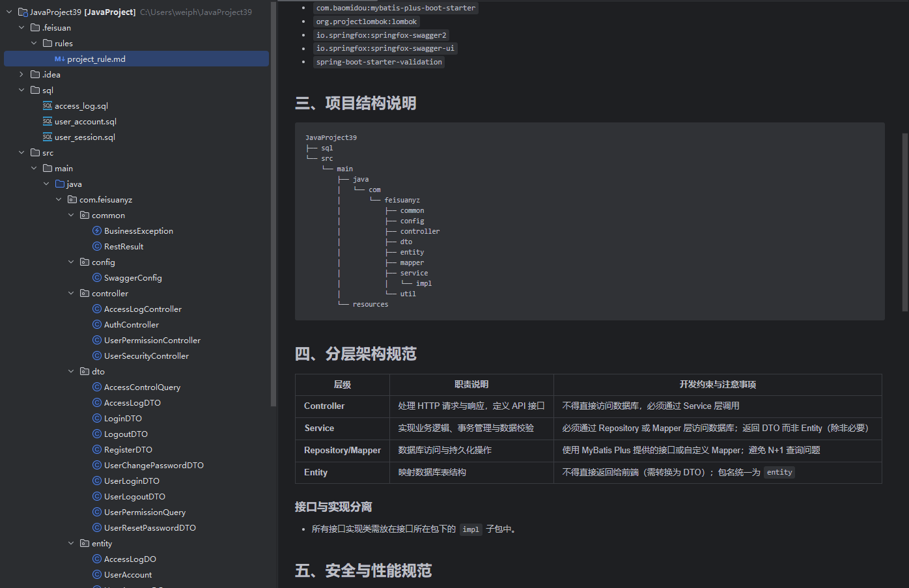Viewport: 909px width, 588px height.
Task: Open AuthController class
Action: (x=132, y=325)
